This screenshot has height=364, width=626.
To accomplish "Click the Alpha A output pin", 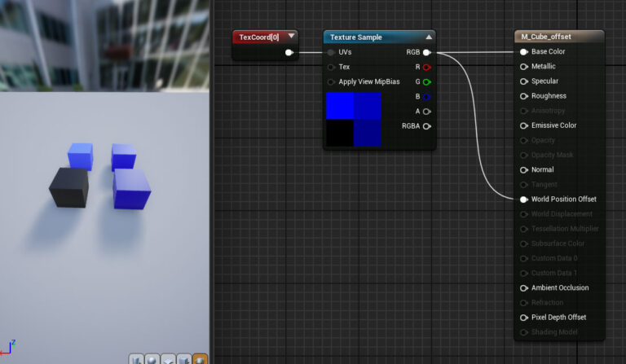I will (x=426, y=112).
